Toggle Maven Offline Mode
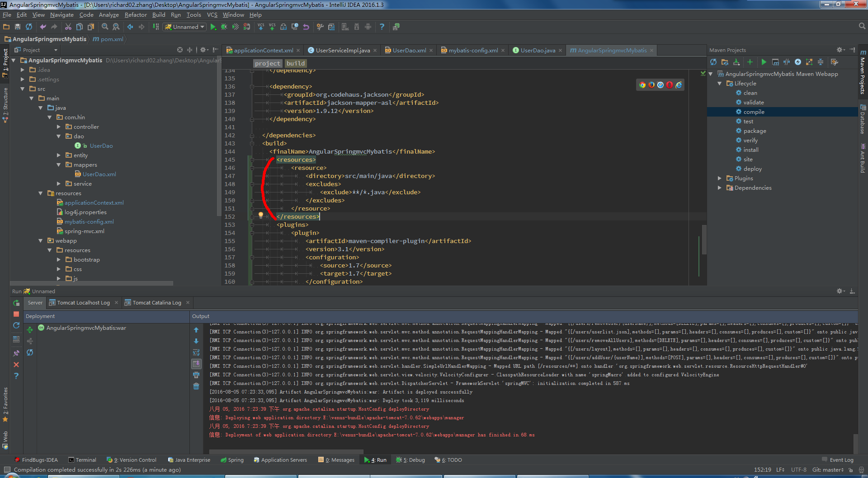The image size is (868, 478). point(787,62)
